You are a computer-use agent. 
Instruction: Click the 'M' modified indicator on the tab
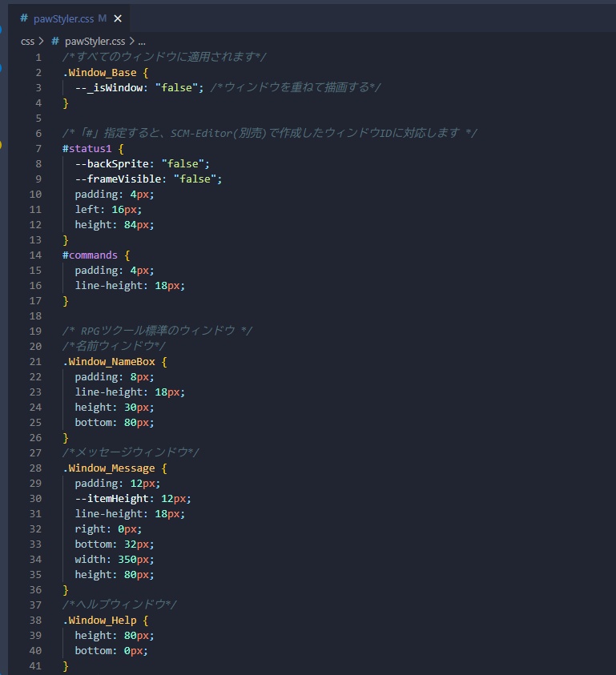pos(103,18)
